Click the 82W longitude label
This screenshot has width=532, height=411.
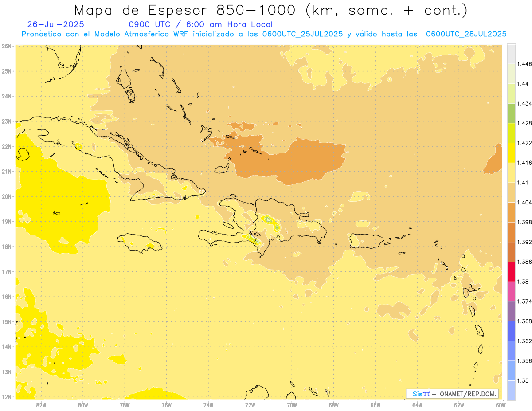tap(41, 405)
